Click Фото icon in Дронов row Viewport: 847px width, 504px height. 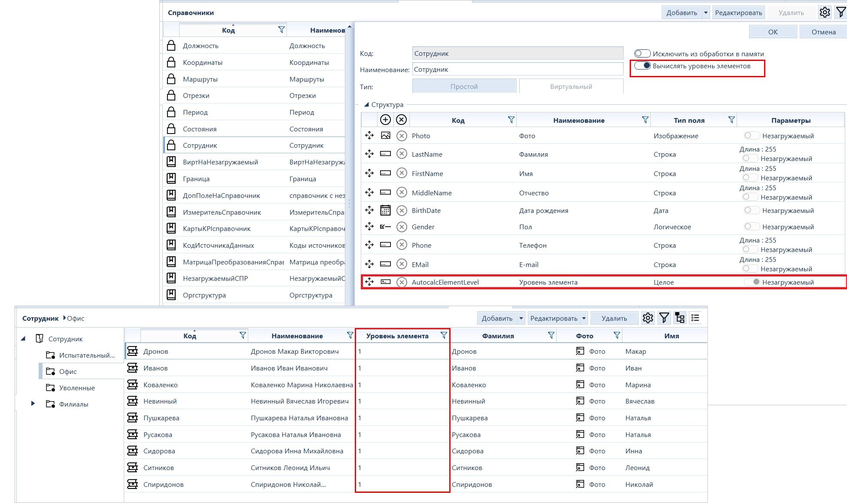pyautogui.click(x=580, y=351)
